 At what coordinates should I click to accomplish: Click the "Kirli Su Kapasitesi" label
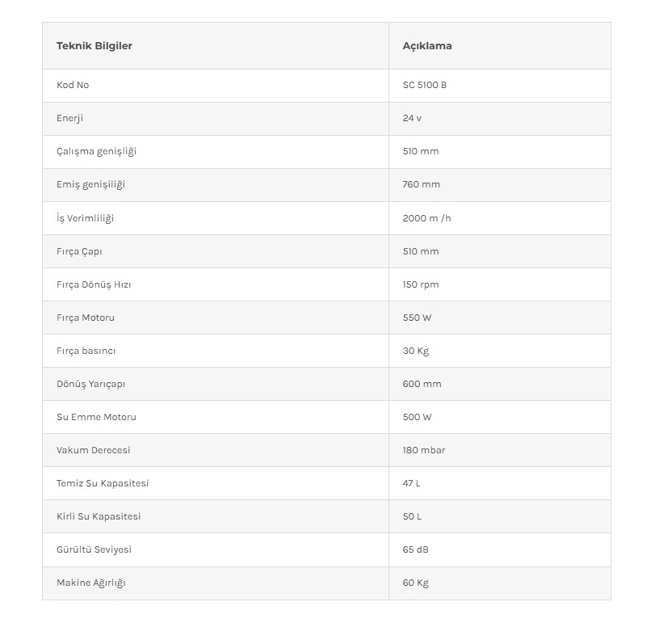tap(99, 516)
